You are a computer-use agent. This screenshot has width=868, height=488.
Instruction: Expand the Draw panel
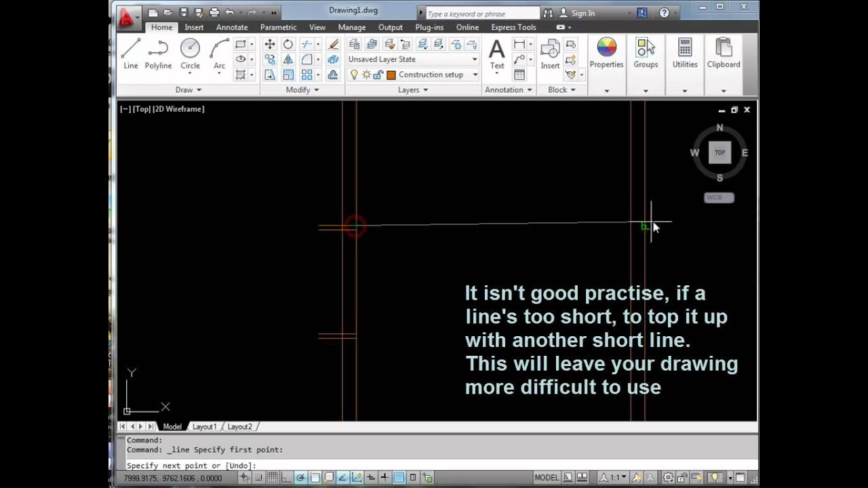tap(189, 89)
